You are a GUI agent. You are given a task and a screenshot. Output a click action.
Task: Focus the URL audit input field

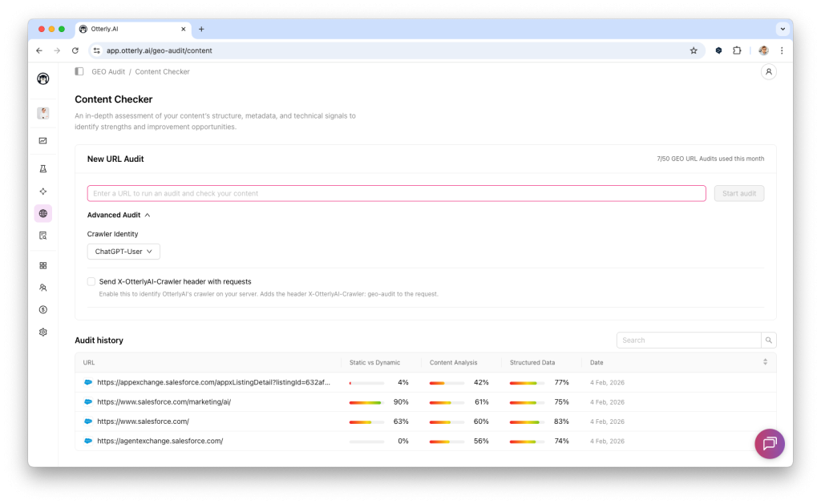pos(396,194)
